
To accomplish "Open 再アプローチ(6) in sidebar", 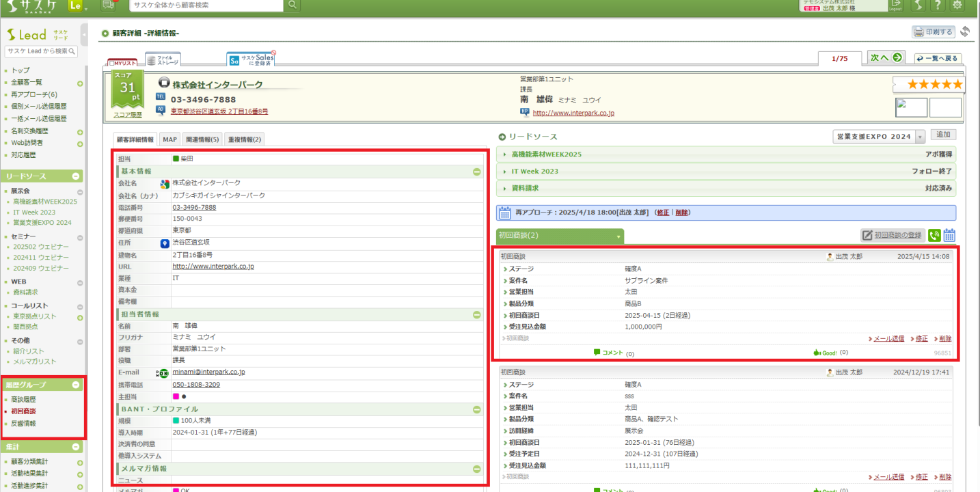I will tap(34, 95).
